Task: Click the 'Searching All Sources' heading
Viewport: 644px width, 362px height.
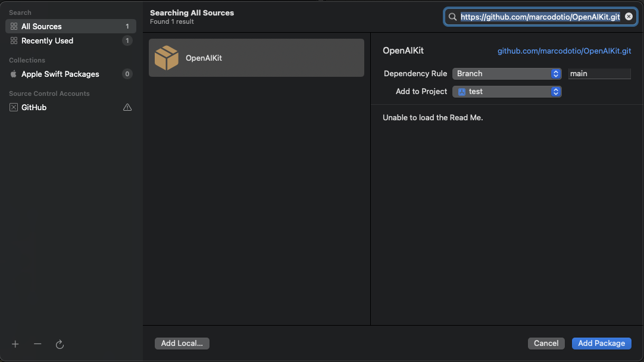Action: 192,13
